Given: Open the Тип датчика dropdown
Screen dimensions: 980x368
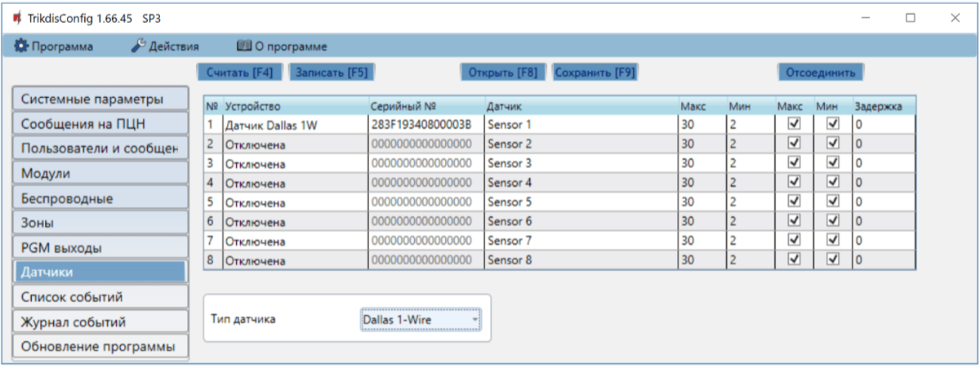Looking at the screenshot, I should click(x=421, y=320).
